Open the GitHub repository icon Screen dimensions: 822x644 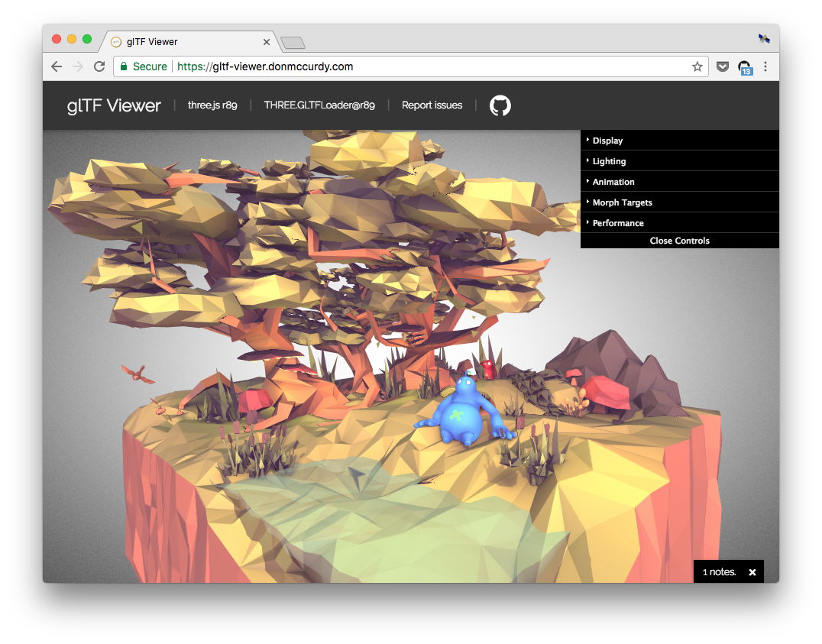pyautogui.click(x=500, y=105)
